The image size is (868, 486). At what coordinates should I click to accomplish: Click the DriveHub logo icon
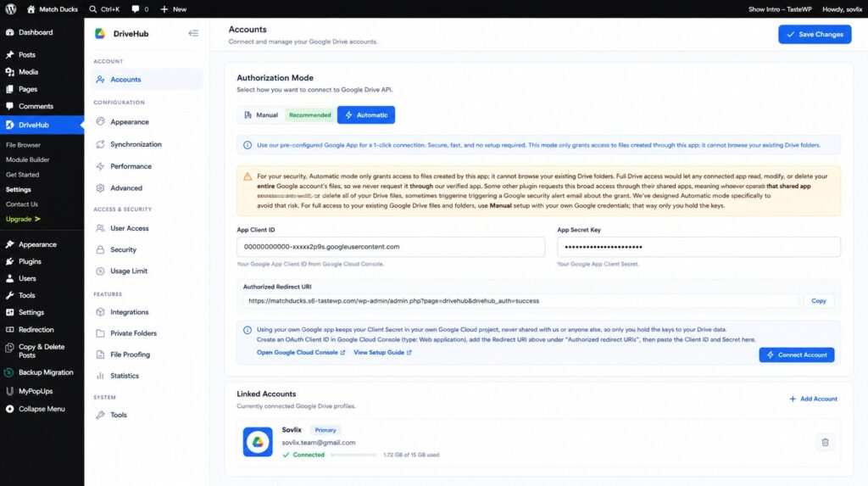[100, 33]
